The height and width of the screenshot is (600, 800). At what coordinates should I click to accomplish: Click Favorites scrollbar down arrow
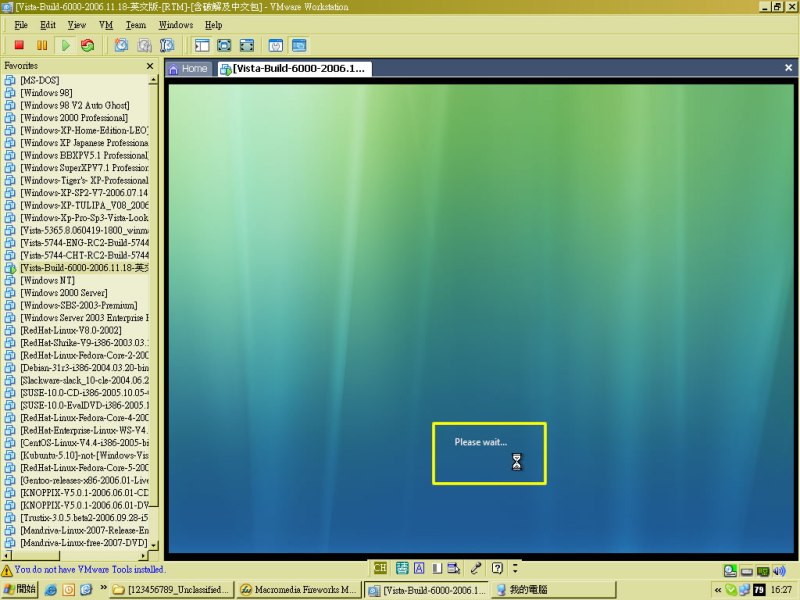pyautogui.click(x=153, y=545)
